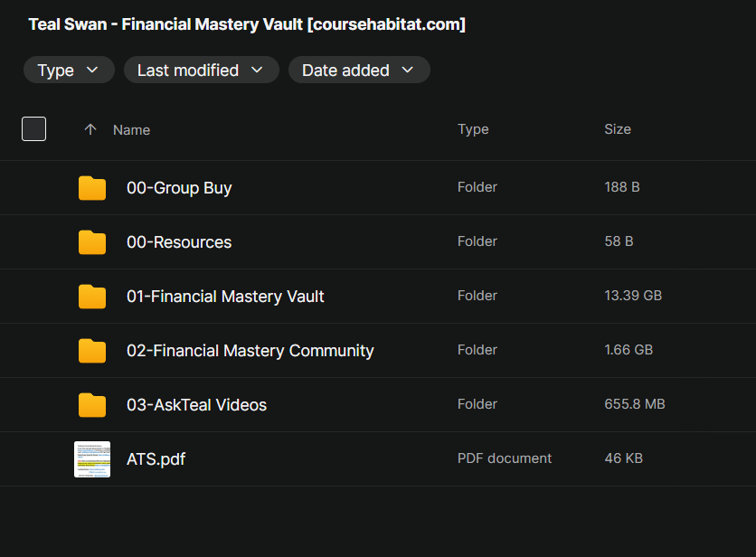This screenshot has width=756, height=557.
Task: Click the 00-Resources folder icon
Action: pos(92,242)
